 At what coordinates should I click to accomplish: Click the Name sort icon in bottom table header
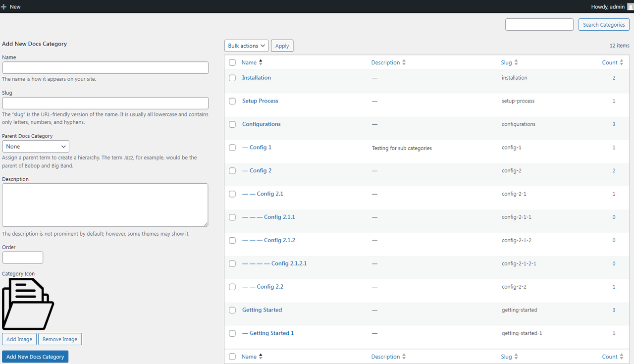[x=261, y=356]
